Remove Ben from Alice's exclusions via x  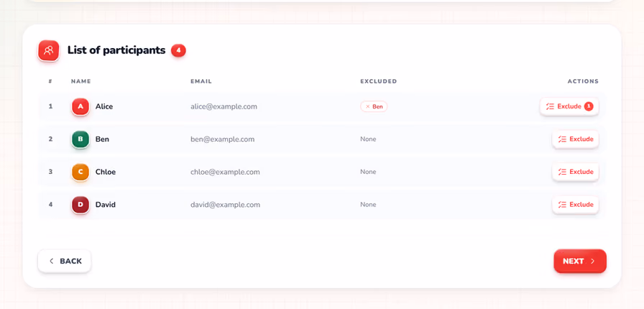[x=367, y=106]
